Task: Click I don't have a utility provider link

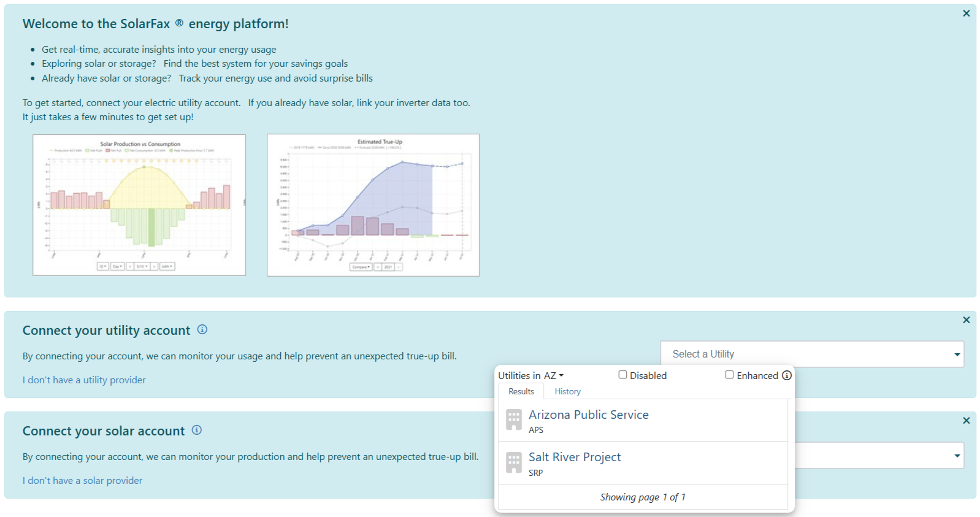Action: 84,380
